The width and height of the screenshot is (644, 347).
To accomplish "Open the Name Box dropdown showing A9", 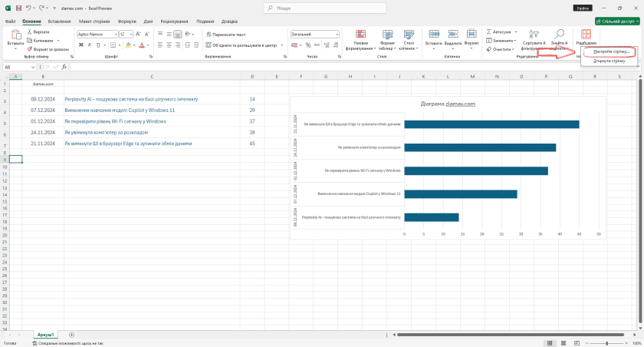I will pyautogui.click(x=33, y=67).
